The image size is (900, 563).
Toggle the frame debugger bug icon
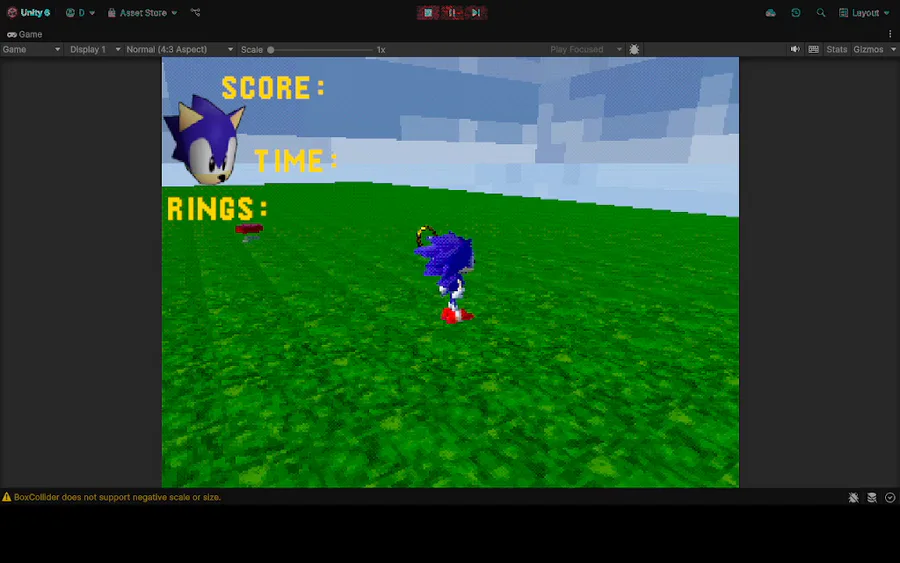coord(634,49)
